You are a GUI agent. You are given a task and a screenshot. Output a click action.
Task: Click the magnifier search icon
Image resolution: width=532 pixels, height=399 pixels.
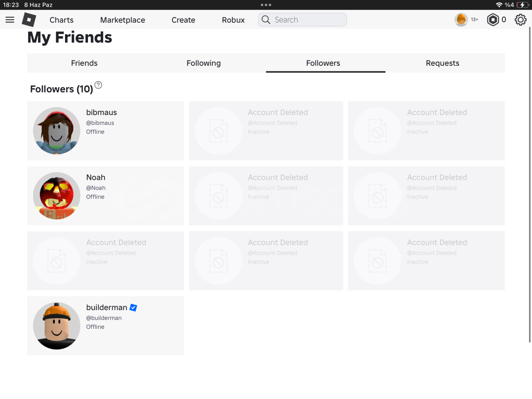(x=266, y=20)
